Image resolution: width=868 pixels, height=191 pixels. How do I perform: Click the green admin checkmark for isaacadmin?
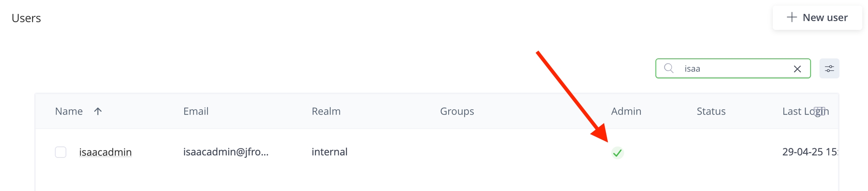click(x=617, y=153)
